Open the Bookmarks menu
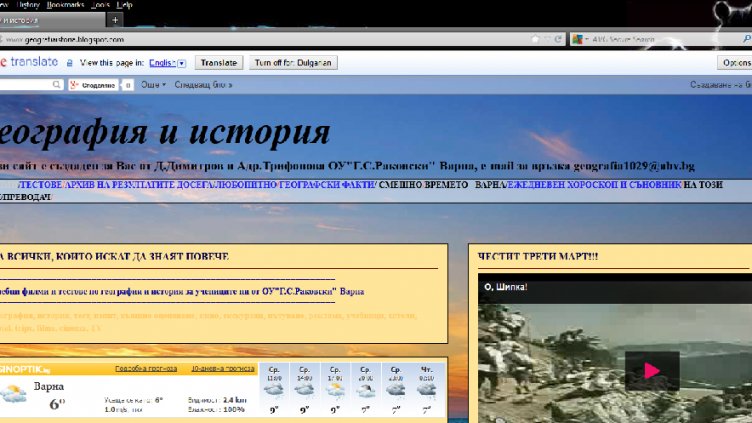Screen dimensions: 752x423 click(66, 5)
